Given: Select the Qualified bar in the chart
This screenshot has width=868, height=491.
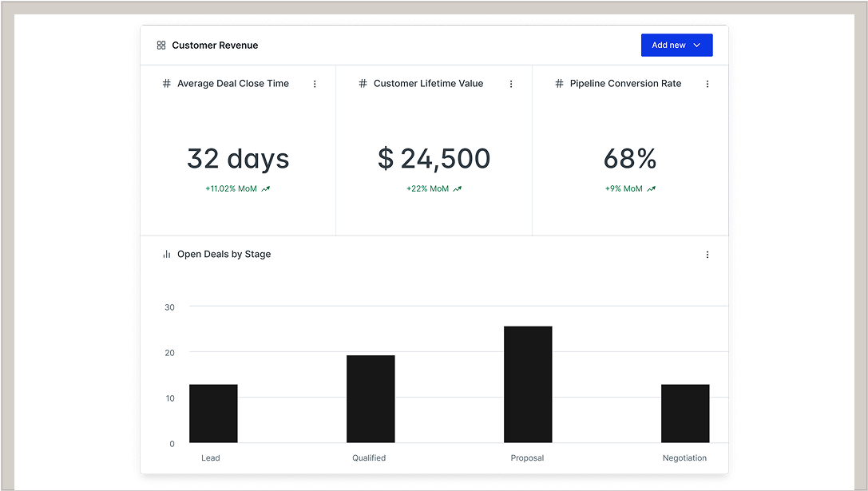Looking at the screenshot, I should coord(371,398).
